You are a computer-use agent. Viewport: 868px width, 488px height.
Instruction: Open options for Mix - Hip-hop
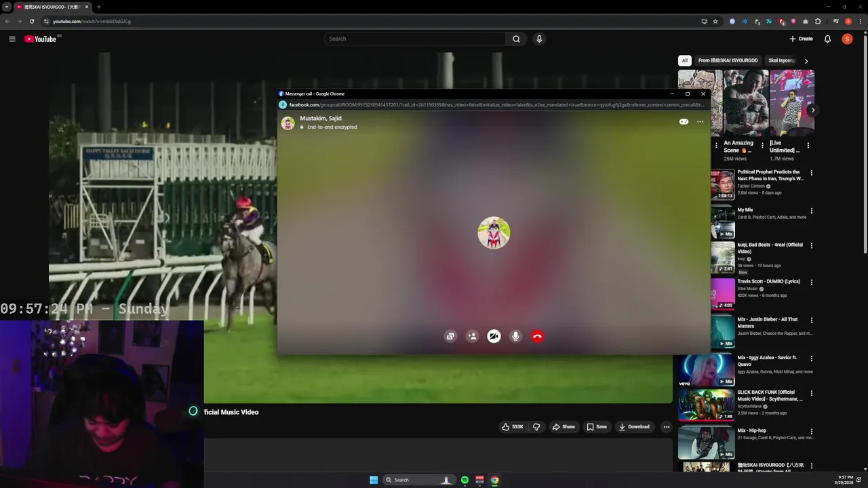[811, 431]
